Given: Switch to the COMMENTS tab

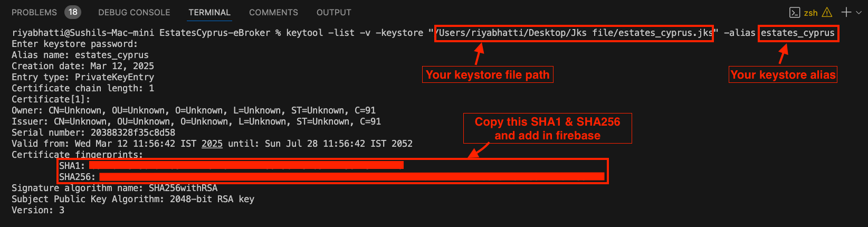Looking at the screenshot, I should (273, 12).
